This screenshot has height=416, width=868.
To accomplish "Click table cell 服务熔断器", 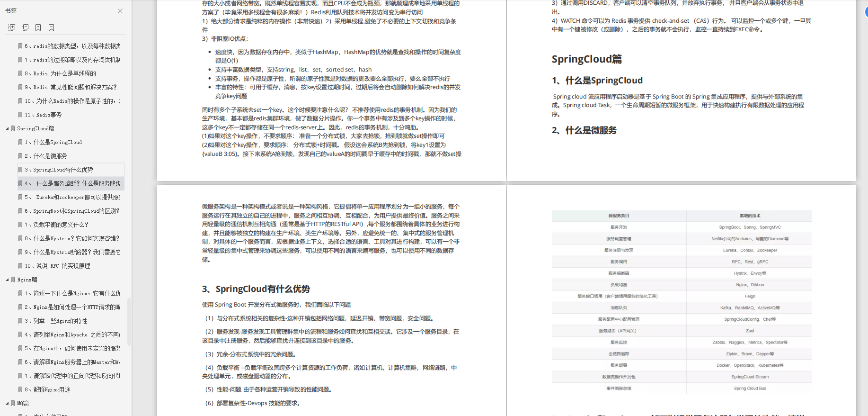I will [619, 273].
